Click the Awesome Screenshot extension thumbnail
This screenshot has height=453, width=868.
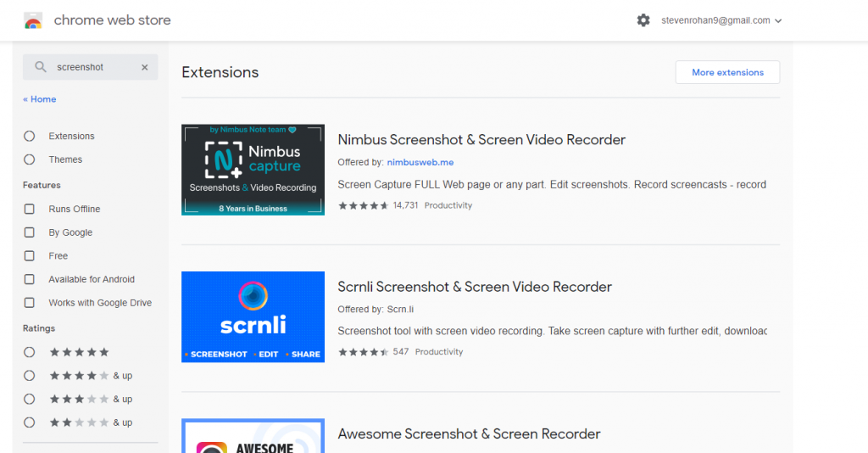(x=253, y=436)
